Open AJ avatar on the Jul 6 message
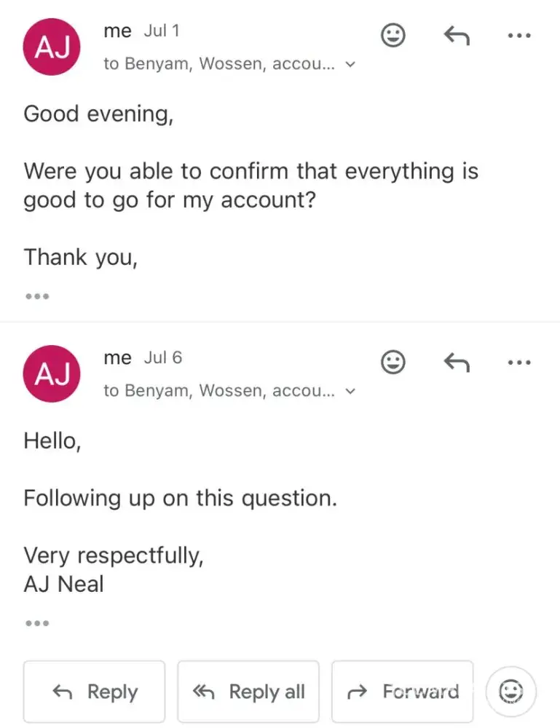The width and height of the screenshot is (560, 728). point(52,373)
